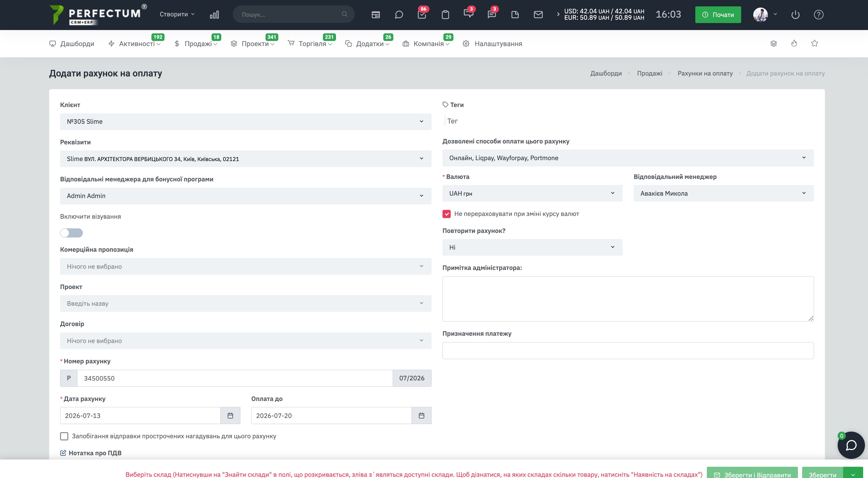Click the invoice number field 34500550
Screen dimensions: 868x478
pyautogui.click(x=235, y=378)
